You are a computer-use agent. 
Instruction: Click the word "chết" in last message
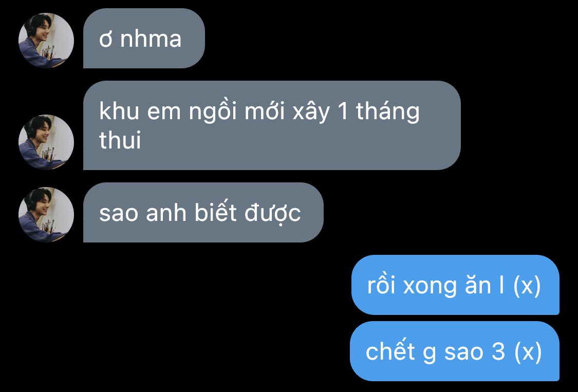pos(390,350)
